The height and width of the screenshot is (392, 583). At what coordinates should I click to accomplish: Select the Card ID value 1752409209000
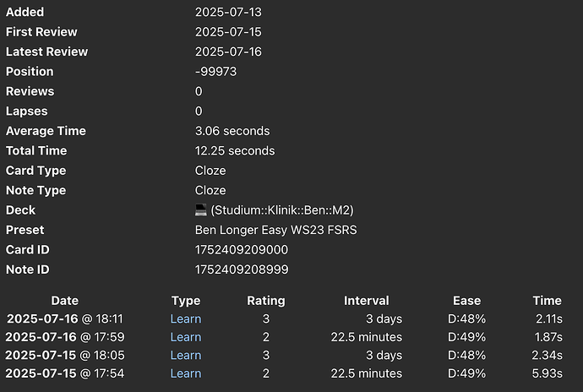pyautogui.click(x=242, y=249)
